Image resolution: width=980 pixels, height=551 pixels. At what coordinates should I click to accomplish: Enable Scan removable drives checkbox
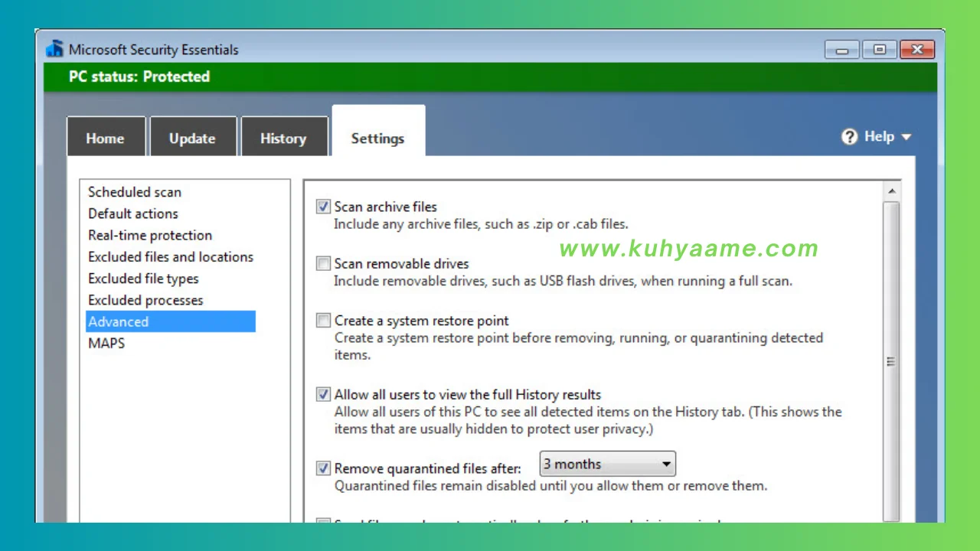323,264
